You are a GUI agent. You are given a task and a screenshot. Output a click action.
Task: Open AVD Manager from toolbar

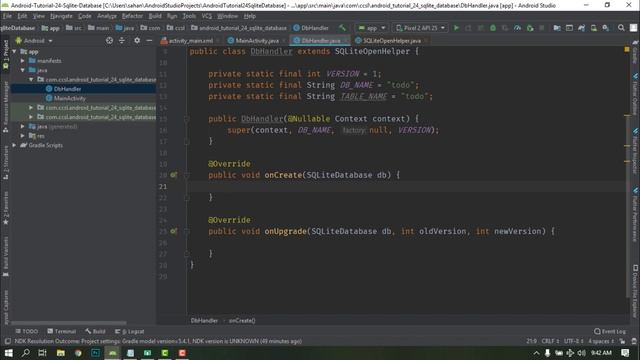(593, 28)
